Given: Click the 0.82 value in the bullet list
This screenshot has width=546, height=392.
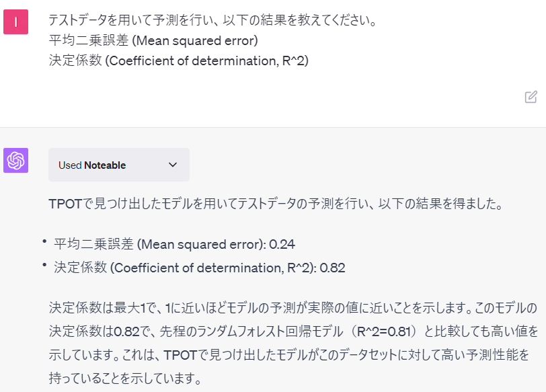Looking at the screenshot, I should click(x=332, y=268).
